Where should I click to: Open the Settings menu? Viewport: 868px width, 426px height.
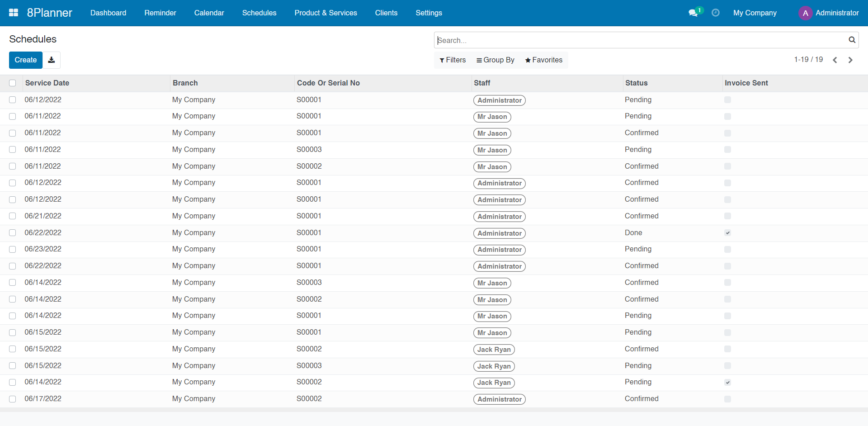tap(429, 13)
